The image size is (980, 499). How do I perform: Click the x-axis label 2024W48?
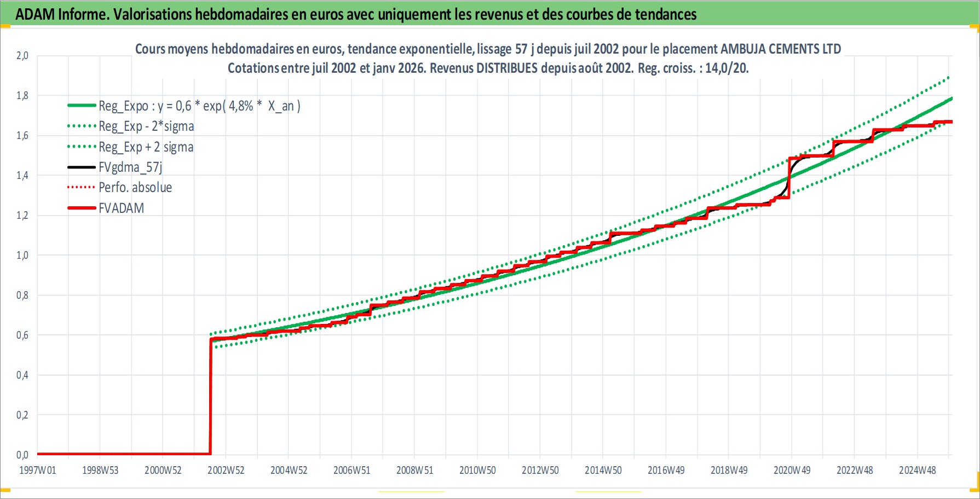coord(918,470)
